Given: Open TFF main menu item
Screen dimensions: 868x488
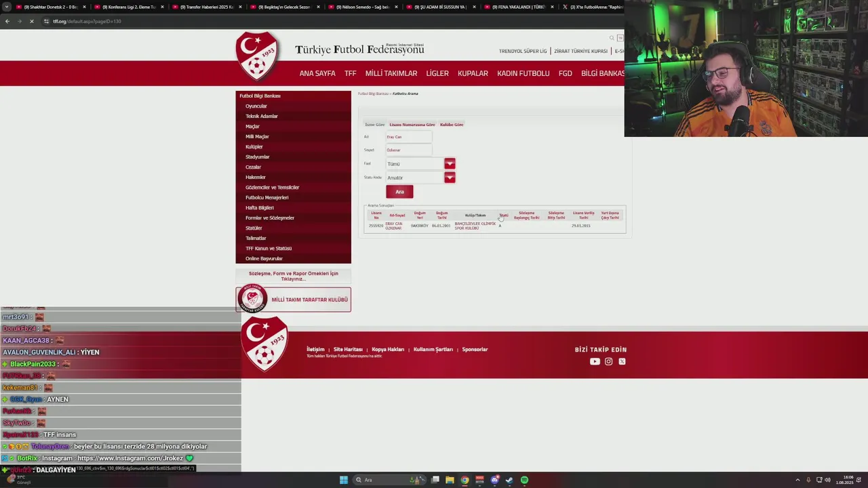Looking at the screenshot, I should coord(350,73).
